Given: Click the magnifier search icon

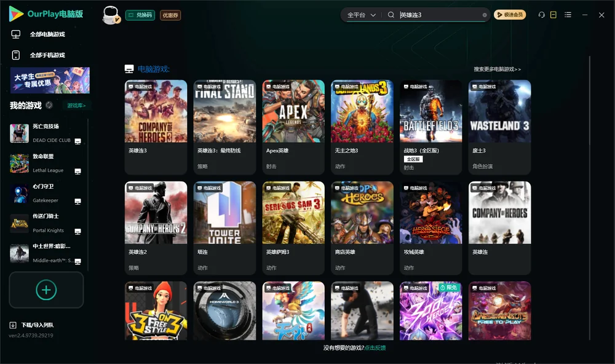Looking at the screenshot, I should 391,15.
